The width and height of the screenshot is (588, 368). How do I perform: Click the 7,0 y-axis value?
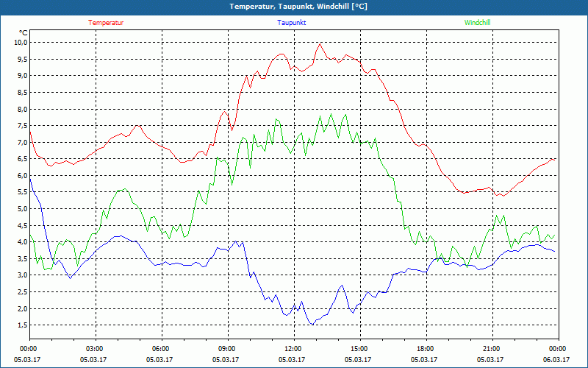tap(23, 142)
